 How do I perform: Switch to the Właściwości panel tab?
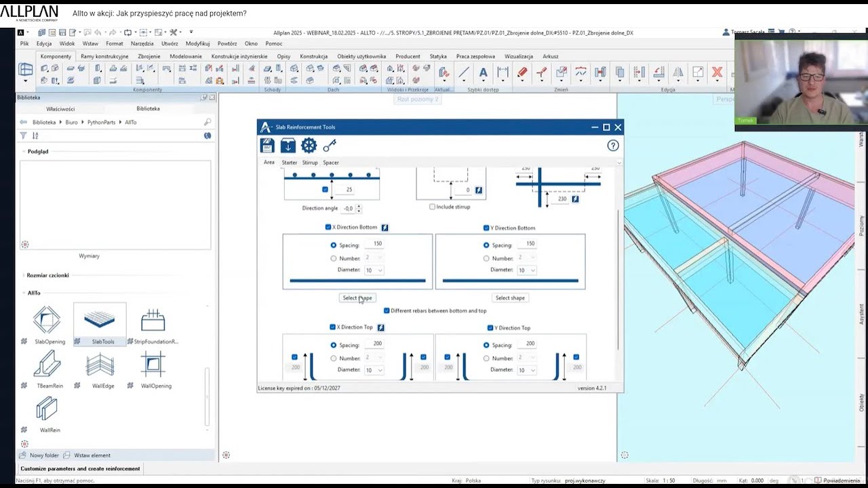[60, 108]
